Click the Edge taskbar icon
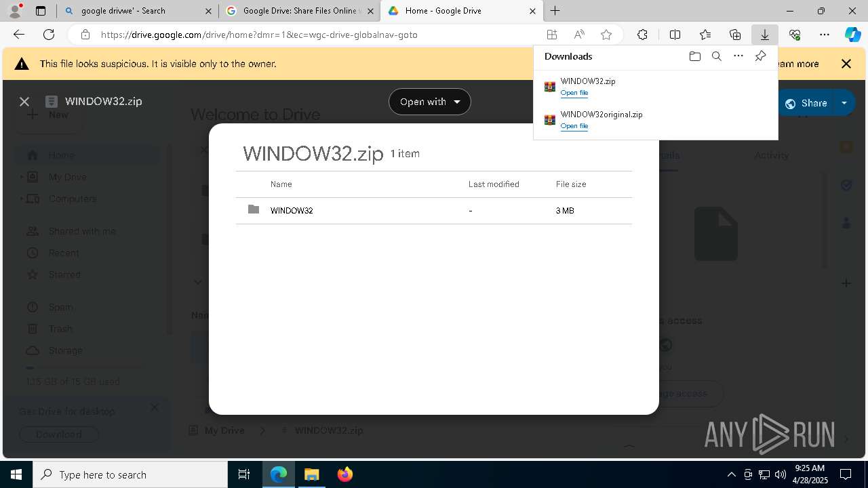The height and width of the screenshot is (488, 868). [279, 474]
